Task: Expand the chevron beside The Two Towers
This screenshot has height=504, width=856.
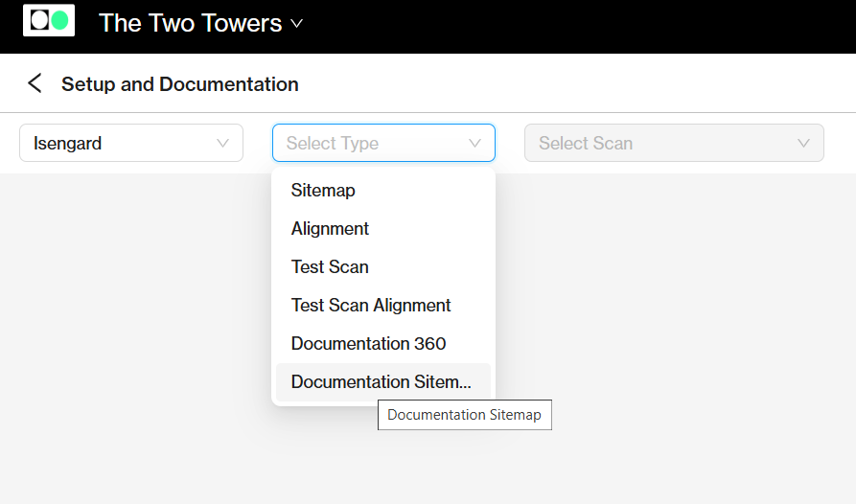Action: click(296, 23)
